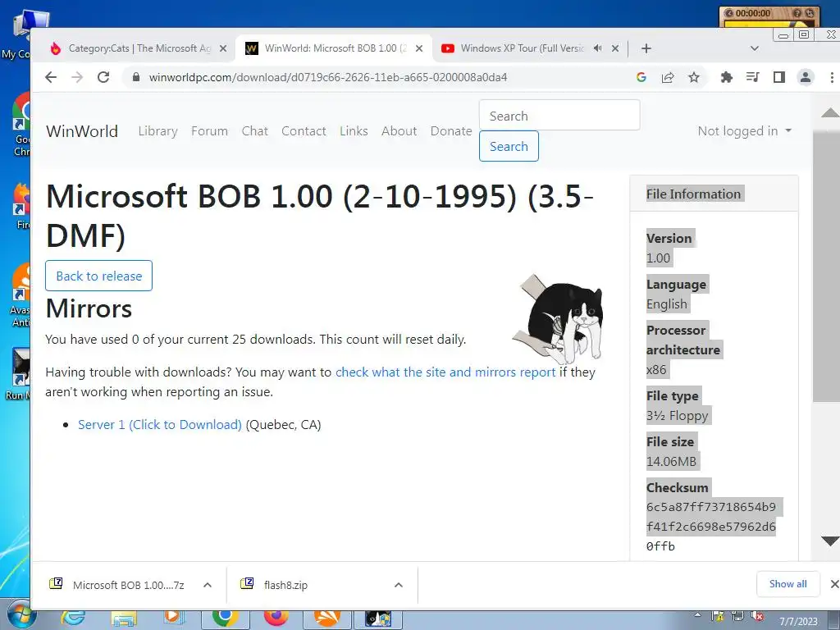Click the blue Search button
The width and height of the screenshot is (840, 630).
[x=509, y=146]
